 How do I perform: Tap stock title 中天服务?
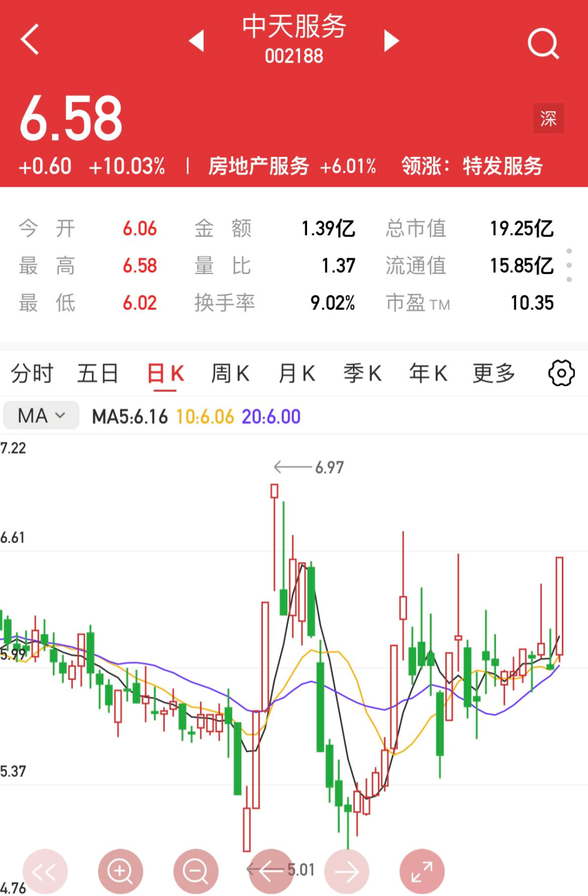point(294,26)
